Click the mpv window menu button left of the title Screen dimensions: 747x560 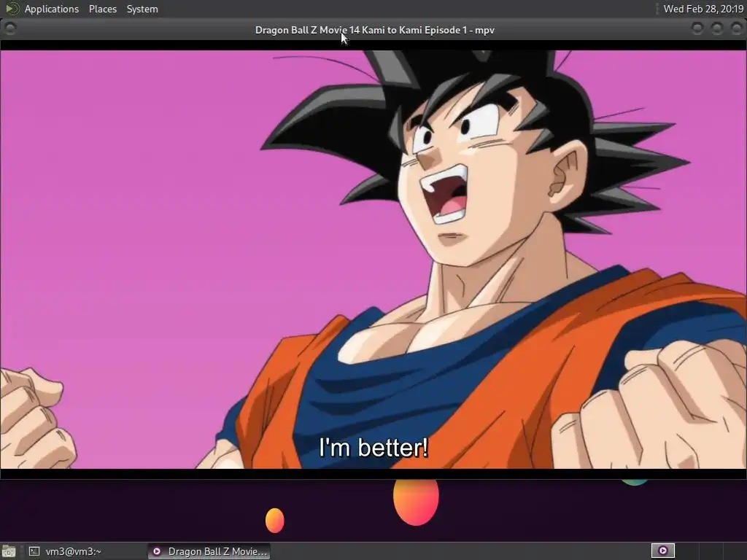coord(10,29)
